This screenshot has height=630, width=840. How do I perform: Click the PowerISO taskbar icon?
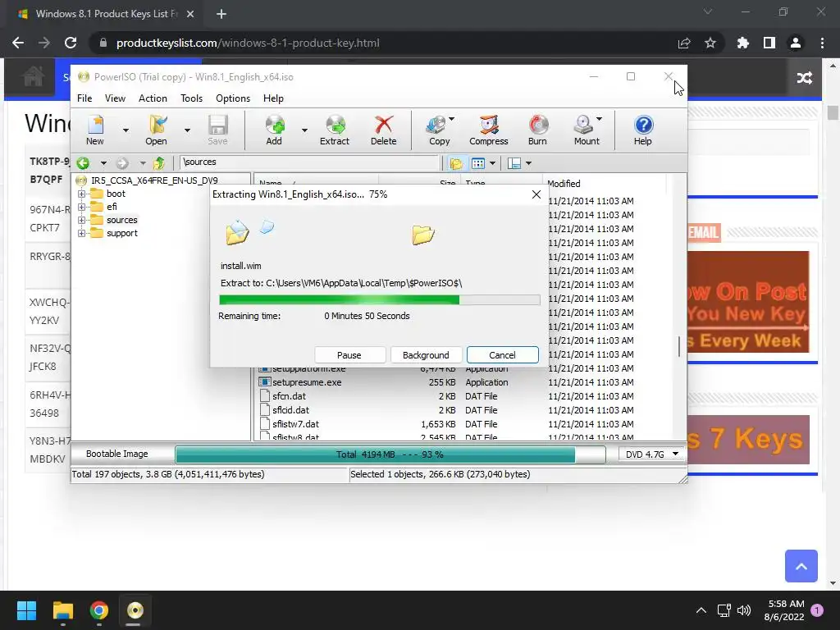pyautogui.click(x=135, y=610)
